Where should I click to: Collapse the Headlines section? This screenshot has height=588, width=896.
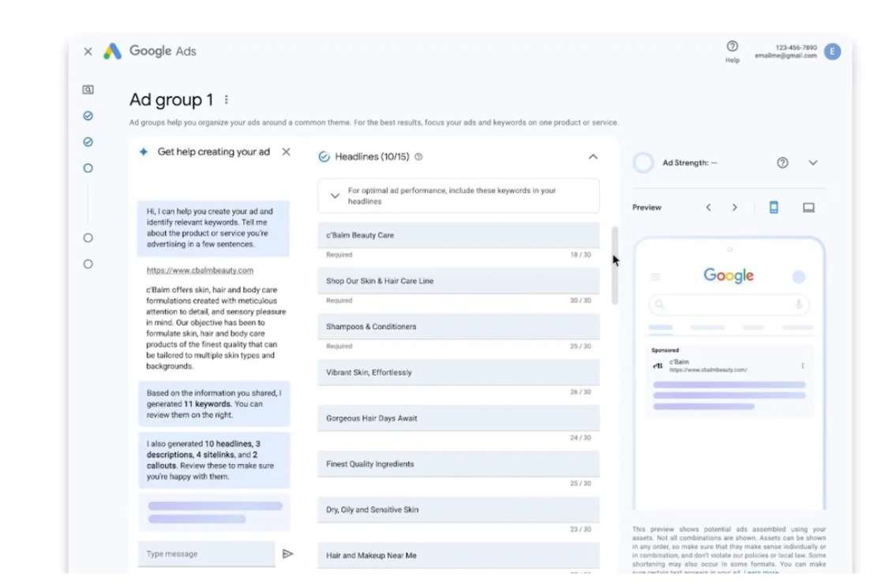pos(593,156)
